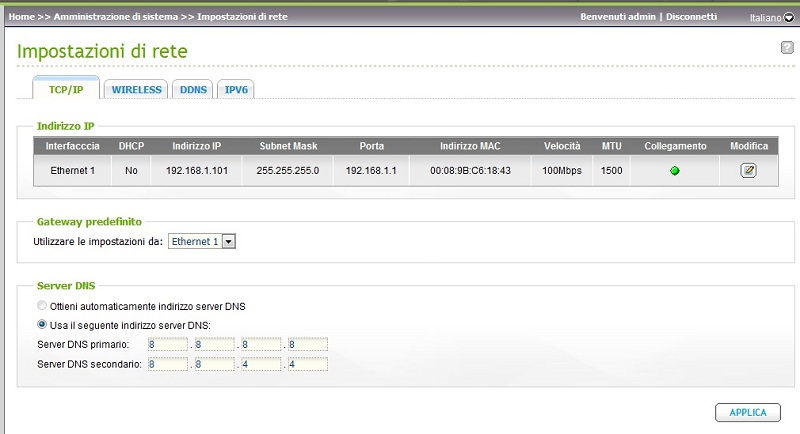Click second octet field of primary DNS
This screenshot has height=434, width=800.
click(213, 344)
